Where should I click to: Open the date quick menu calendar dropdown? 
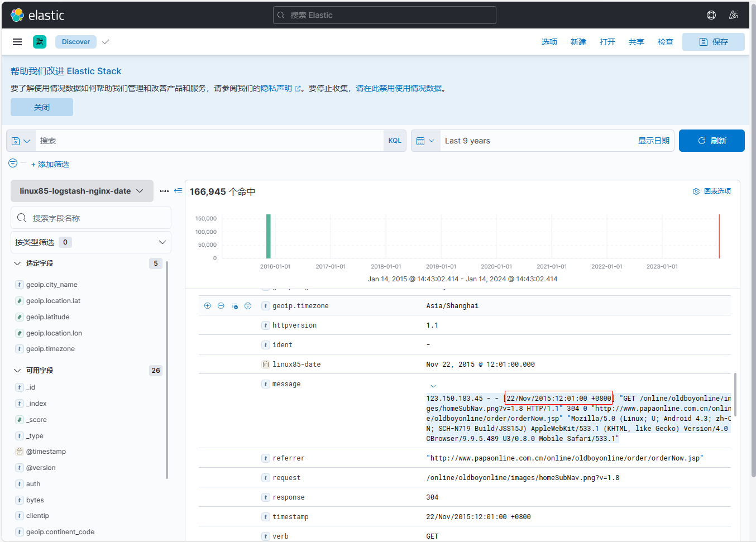click(425, 141)
